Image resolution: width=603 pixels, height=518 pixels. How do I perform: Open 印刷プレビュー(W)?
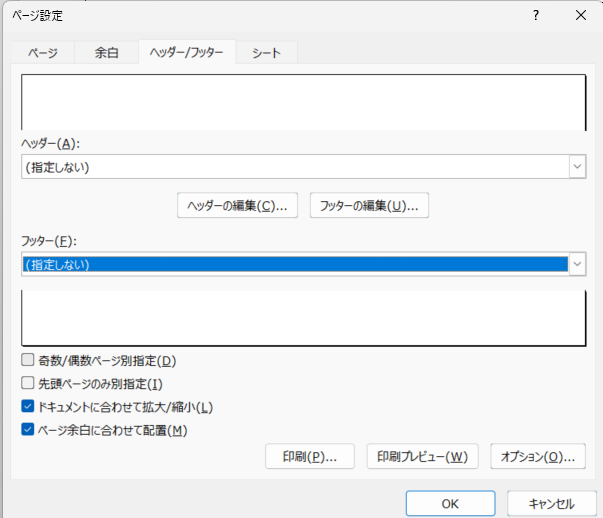pyautogui.click(x=422, y=457)
